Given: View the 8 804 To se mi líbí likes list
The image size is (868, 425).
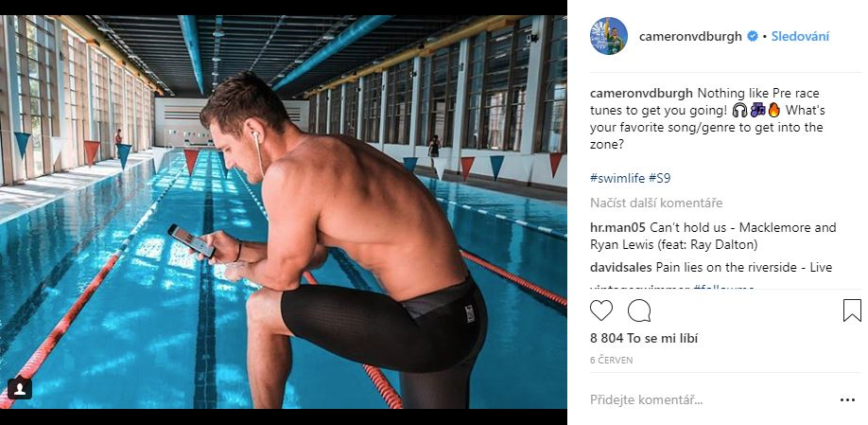Looking at the screenshot, I should click(x=644, y=338).
